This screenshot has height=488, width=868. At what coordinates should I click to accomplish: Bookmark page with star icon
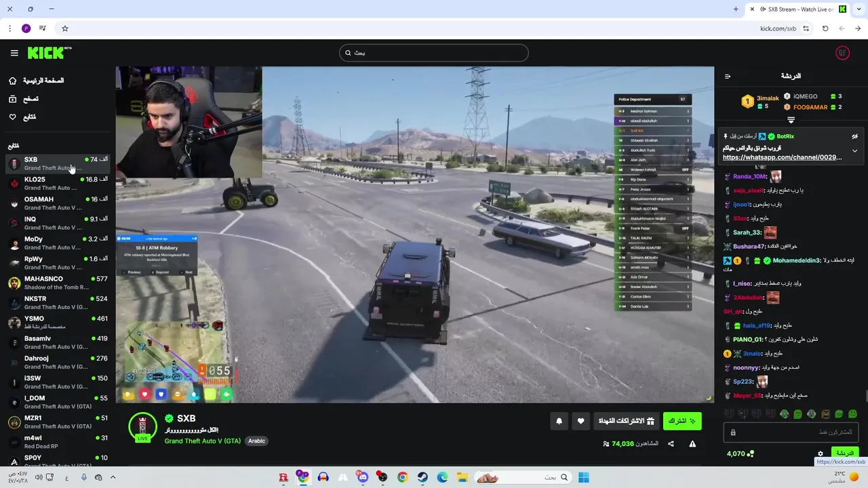tap(65, 28)
